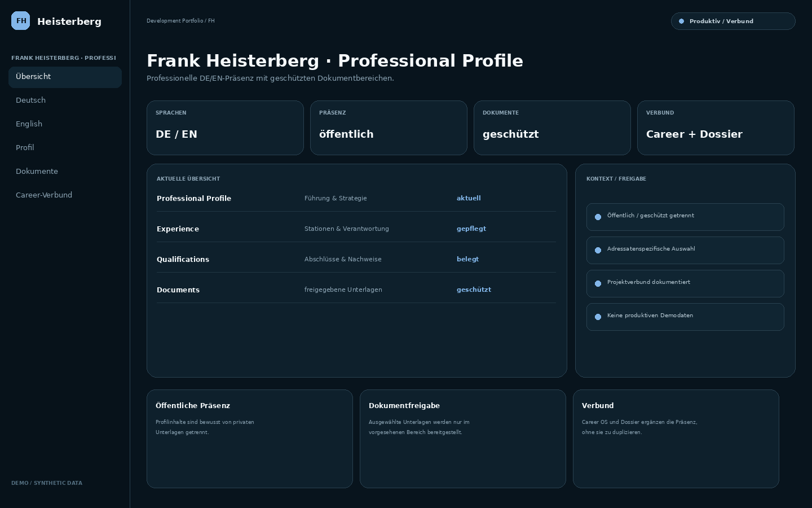Click freigegebene Unterlagen description

[x=343, y=290]
